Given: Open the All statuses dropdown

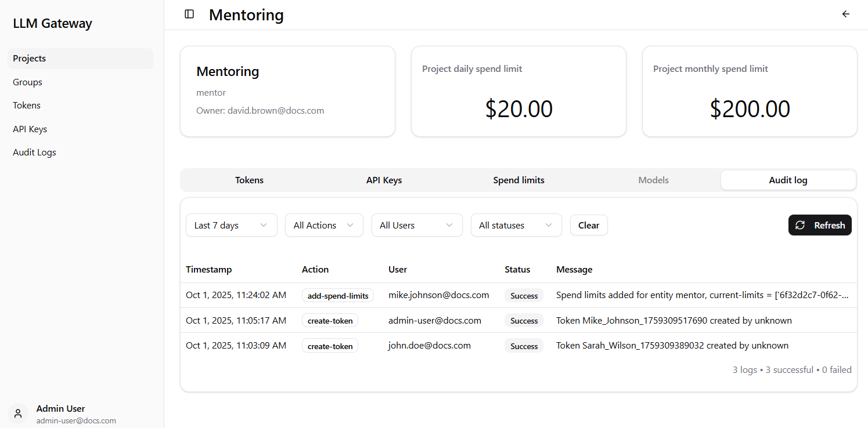Looking at the screenshot, I should coord(516,225).
